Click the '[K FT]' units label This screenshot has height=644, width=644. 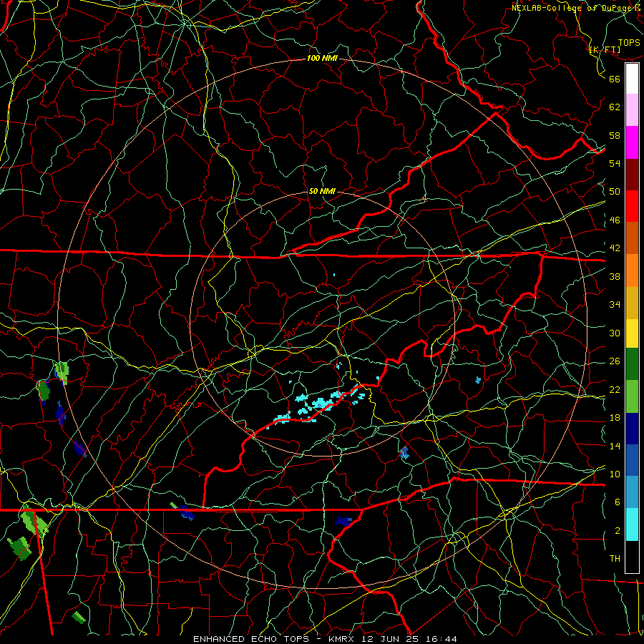[x=605, y=49]
